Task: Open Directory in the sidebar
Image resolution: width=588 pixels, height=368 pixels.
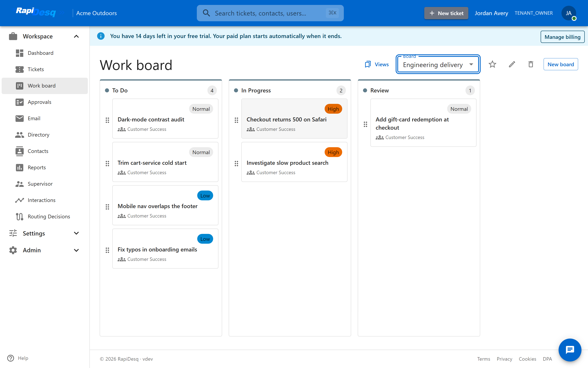Action: 45,135
